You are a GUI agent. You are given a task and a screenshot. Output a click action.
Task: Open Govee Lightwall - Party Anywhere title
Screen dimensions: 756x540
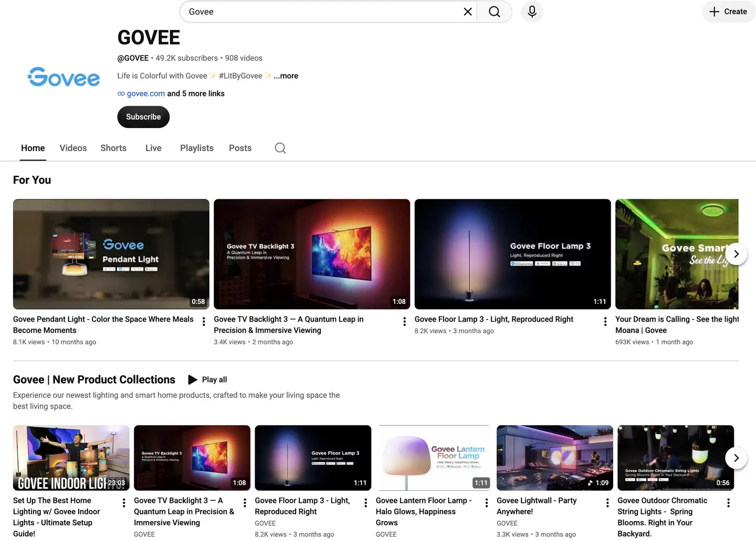[537, 506]
